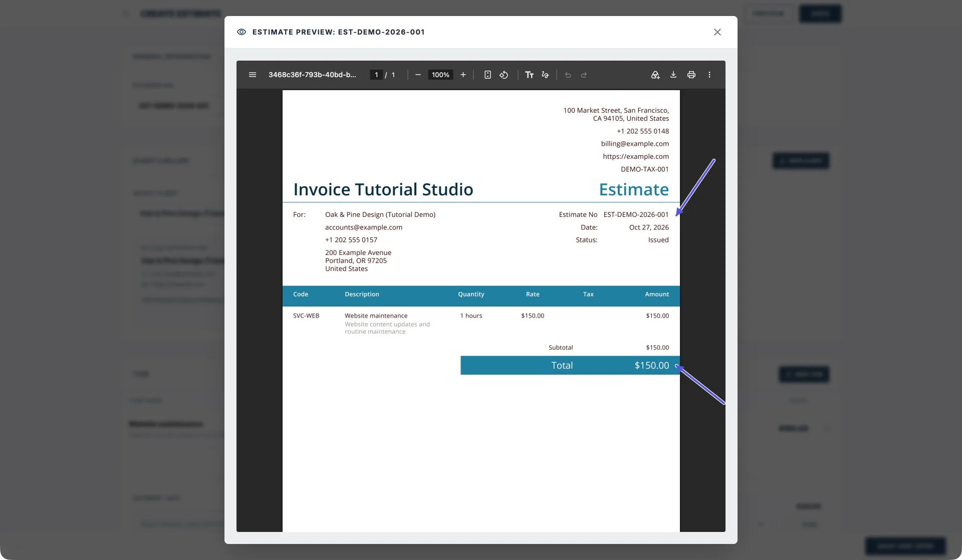
Task: Print the estimate PDF
Action: pos(691,75)
